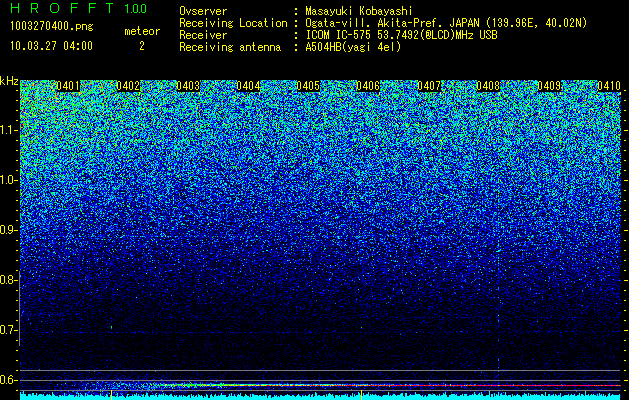Click the meteor count value 2
Screen dimensions: 629x400
(x=142, y=46)
